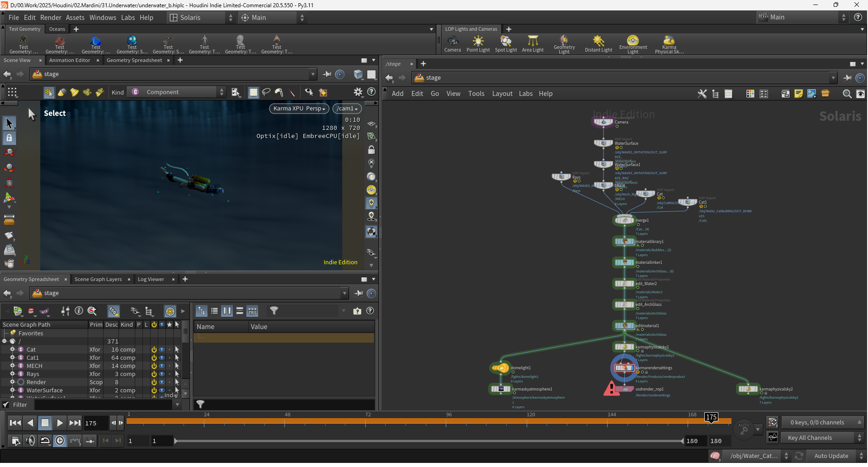Image resolution: width=868 pixels, height=467 pixels.
Task: Add a Camera from the lights shelf
Action: [453, 44]
